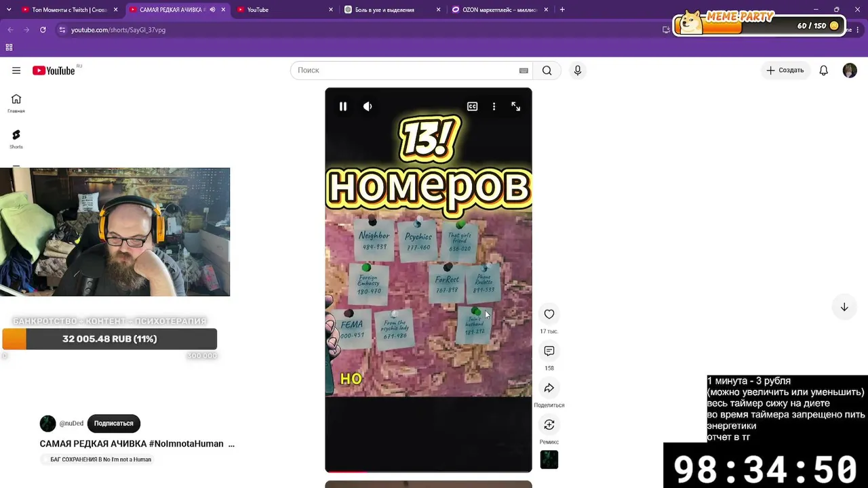Open the video player area of the Short
The image size is (868, 488).
429,280
